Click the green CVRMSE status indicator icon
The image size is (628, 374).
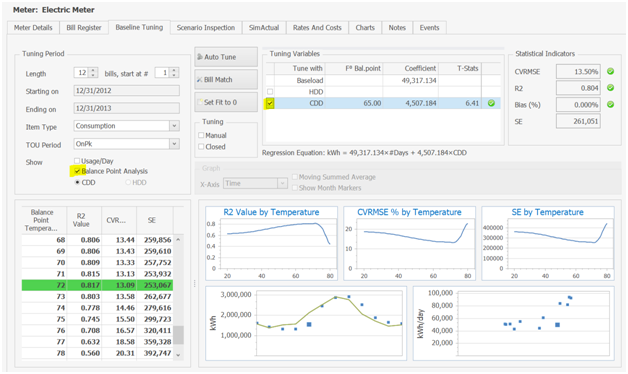610,71
